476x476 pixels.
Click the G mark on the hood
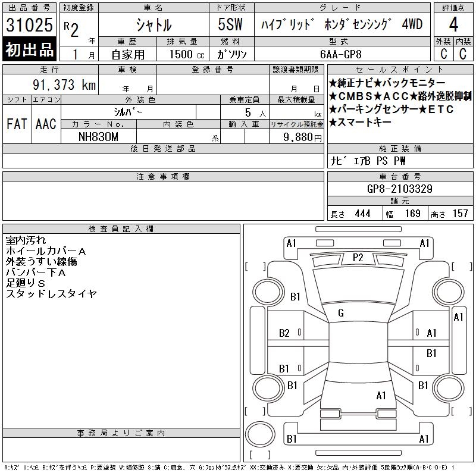point(341,313)
